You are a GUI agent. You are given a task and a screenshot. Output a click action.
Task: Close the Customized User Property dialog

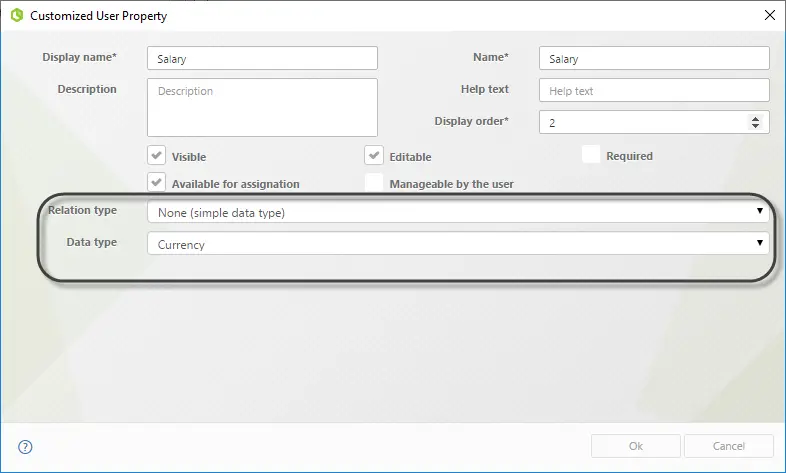770,16
